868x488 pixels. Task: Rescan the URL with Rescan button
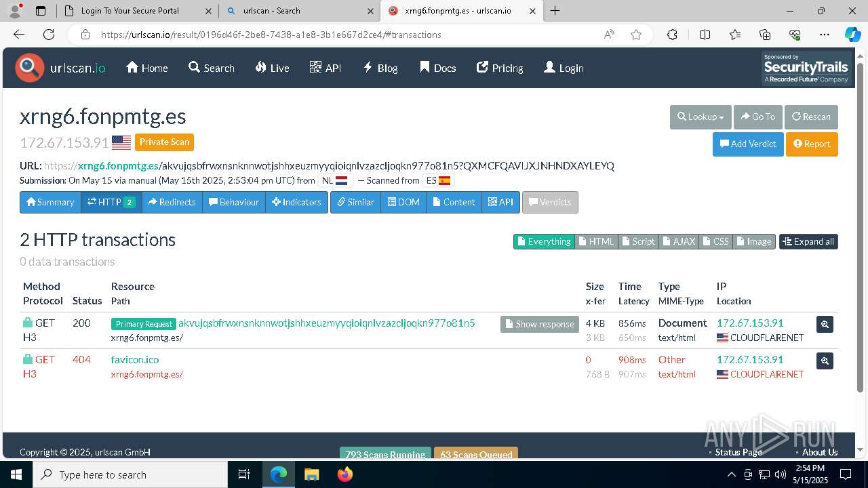point(811,117)
